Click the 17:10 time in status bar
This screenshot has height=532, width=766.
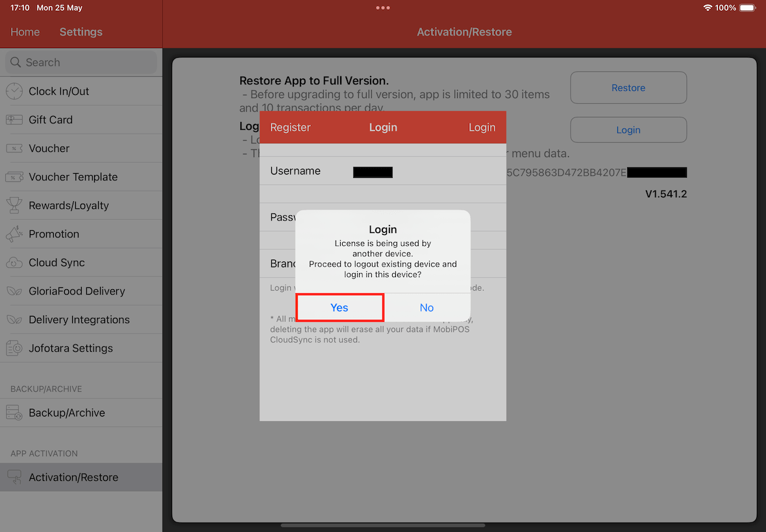(20, 8)
